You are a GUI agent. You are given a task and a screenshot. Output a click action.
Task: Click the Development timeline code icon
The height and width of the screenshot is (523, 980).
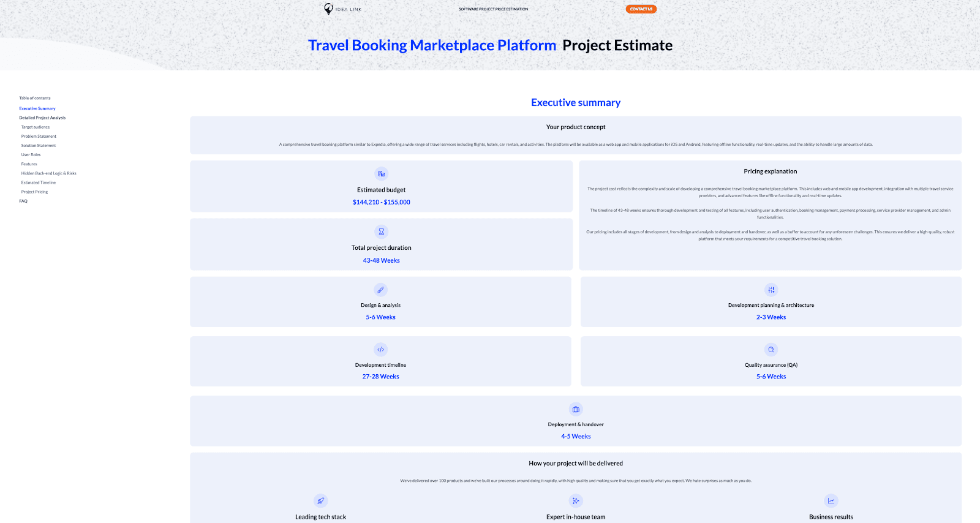(380, 350)
